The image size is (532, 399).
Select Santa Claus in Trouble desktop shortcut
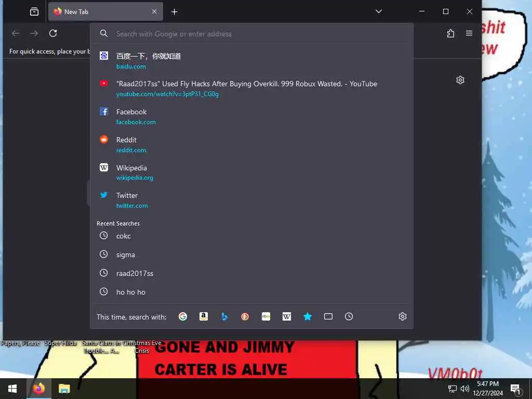pyautogui.click(x=101, y=347)
